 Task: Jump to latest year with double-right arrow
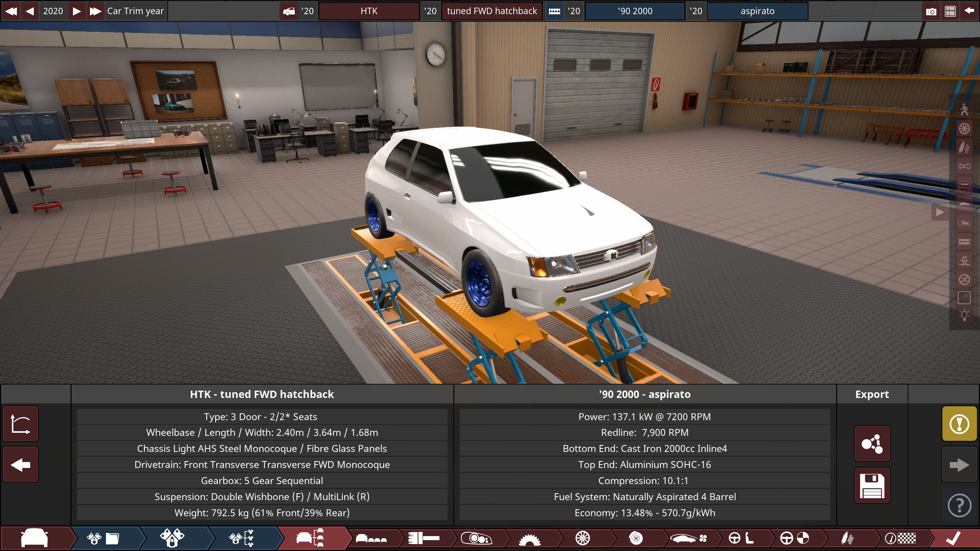95,11
